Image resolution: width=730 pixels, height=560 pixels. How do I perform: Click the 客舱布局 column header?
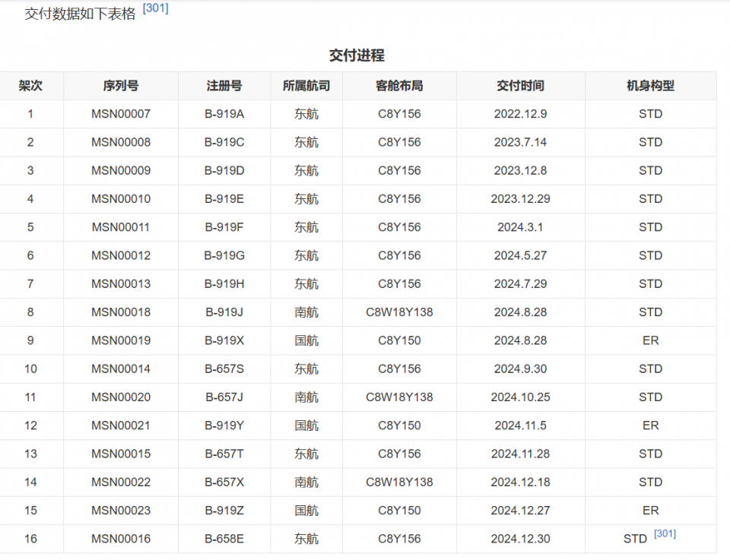399,86
